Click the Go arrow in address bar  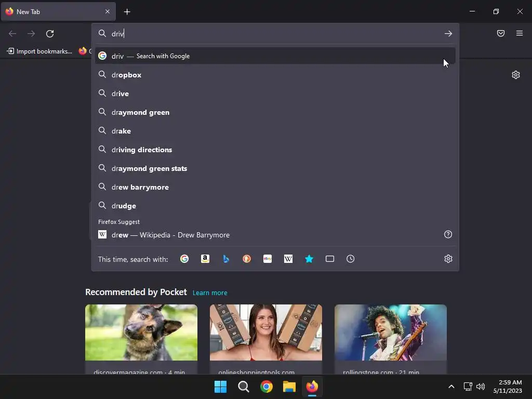448,34
